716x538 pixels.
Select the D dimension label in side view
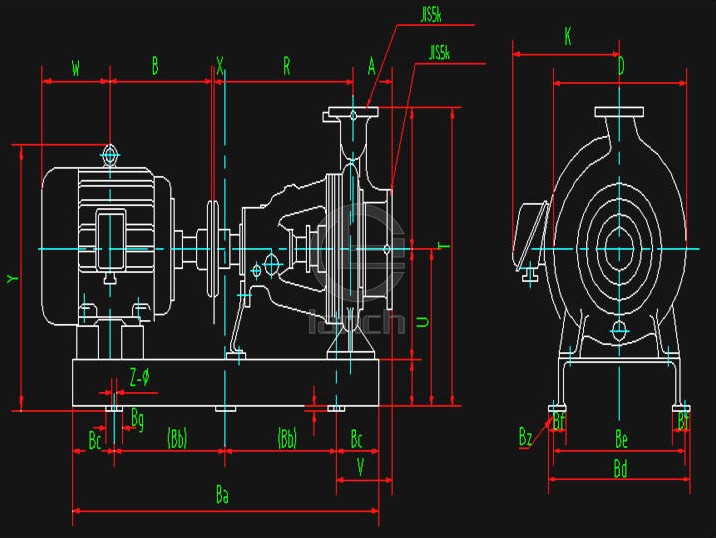[x=620, y=67]
